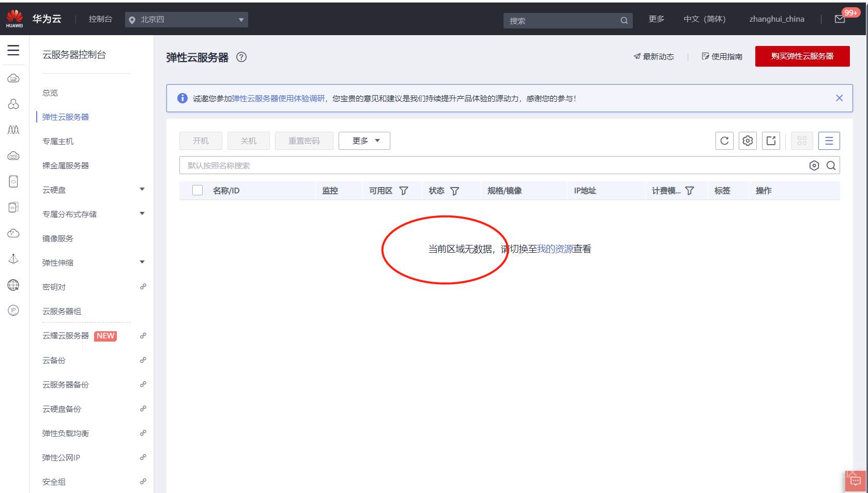Image resolution: width=868 pixels, height=493 pixels.
Task: Open the 弹性云服务器使用体验调研 survey link
Action: coord(278,99)
